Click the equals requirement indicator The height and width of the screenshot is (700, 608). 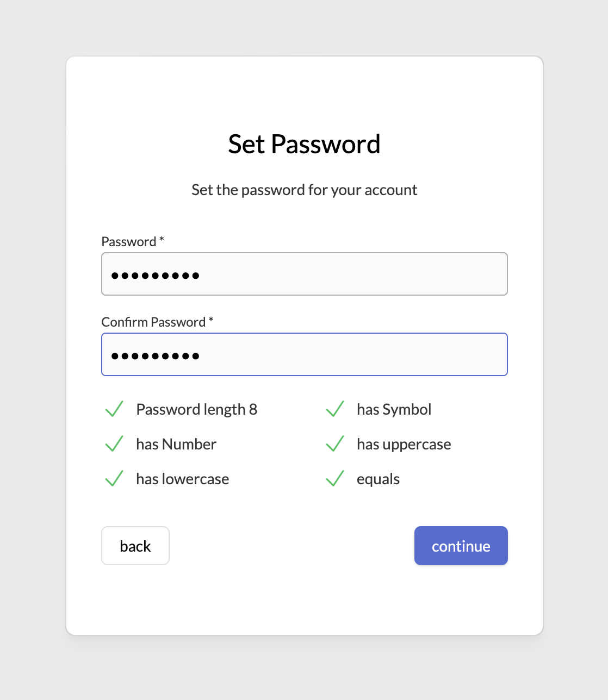377,479
